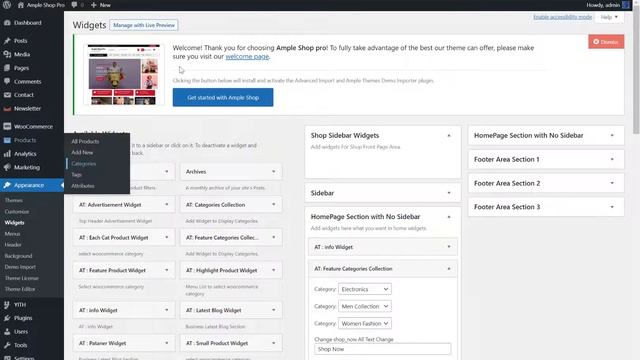640x360 pixels.
Task: Click the WordPress logo icon
Action: [7, 5]
